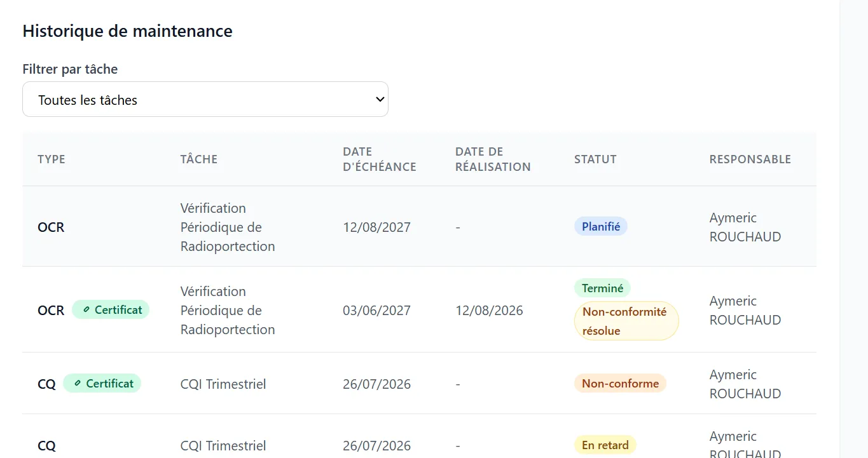868x458 pixels.
Task: Click the paperclip icon in OCR Certificat badge
Action: 86,310
